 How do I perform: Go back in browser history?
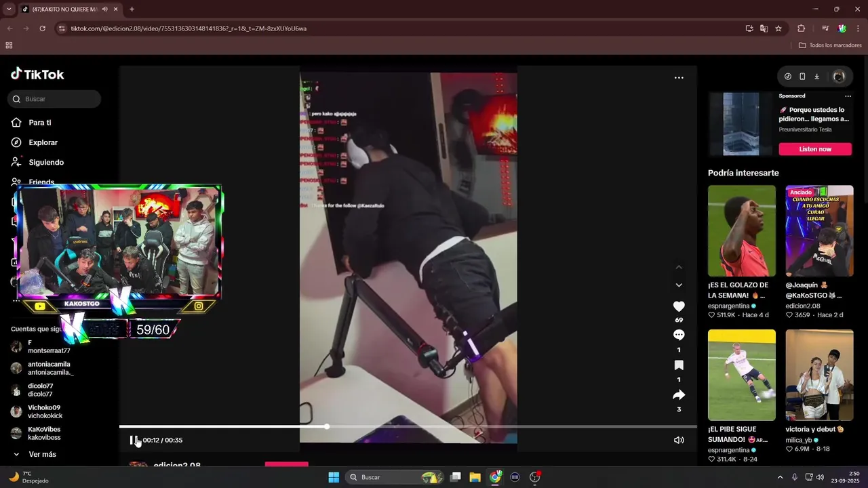(9, 28)
